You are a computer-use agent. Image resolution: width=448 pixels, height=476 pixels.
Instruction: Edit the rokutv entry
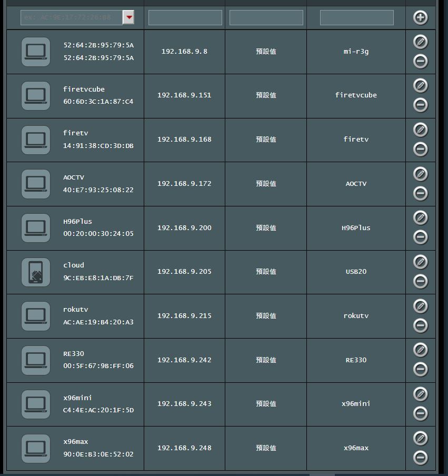coord(420,305)
